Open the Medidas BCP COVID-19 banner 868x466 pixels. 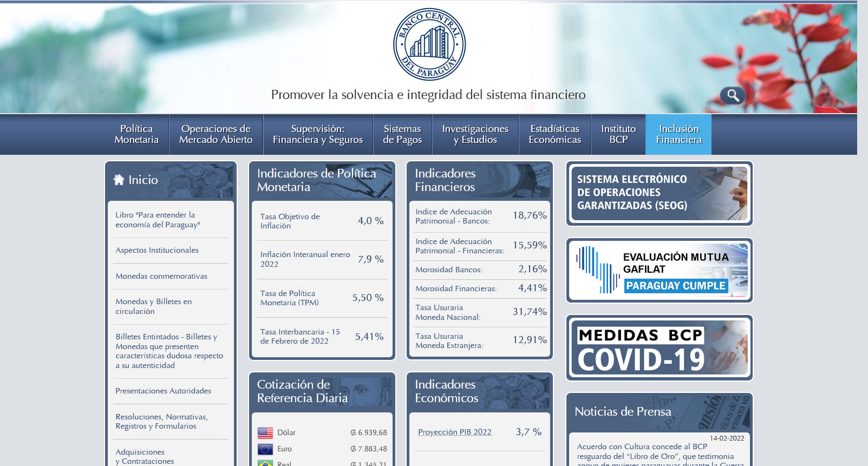coord(659,347)
